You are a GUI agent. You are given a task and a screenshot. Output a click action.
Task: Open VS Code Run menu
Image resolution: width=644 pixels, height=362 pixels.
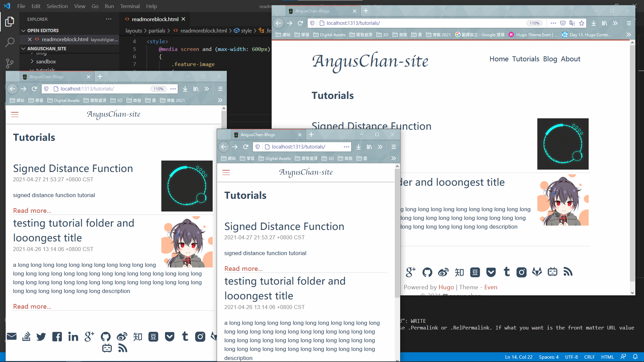point(109,6)
